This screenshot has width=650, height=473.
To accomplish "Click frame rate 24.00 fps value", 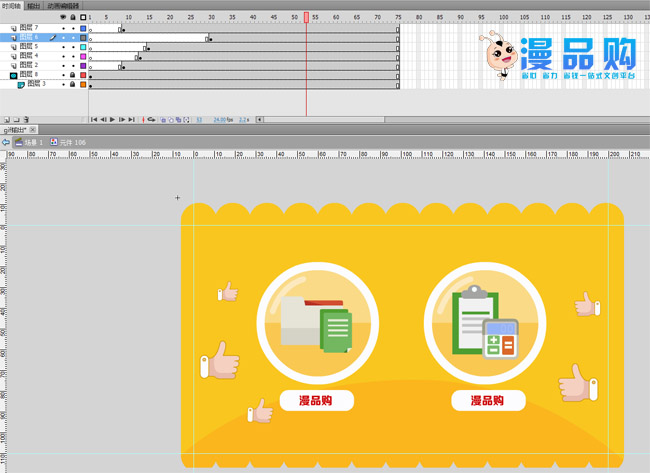I will coord(223,120).
